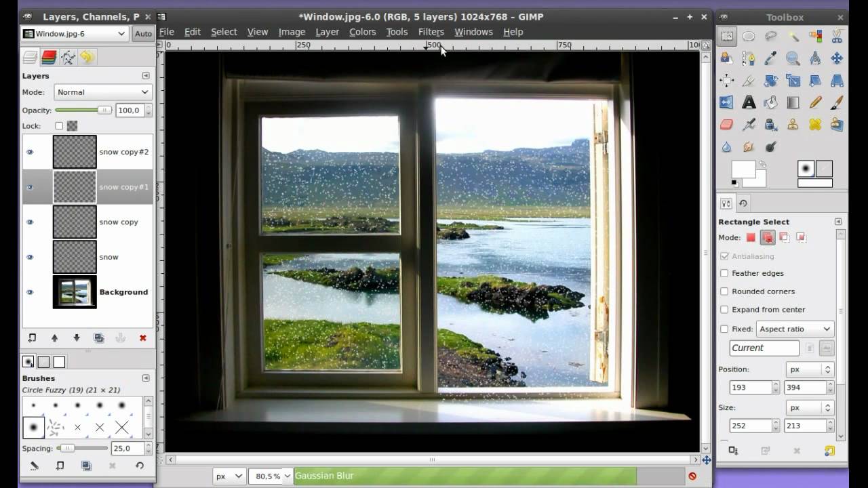Cancel the Gaussian Blur operation
Viewport: 868px width, 488px height.
tap(692, 476)
